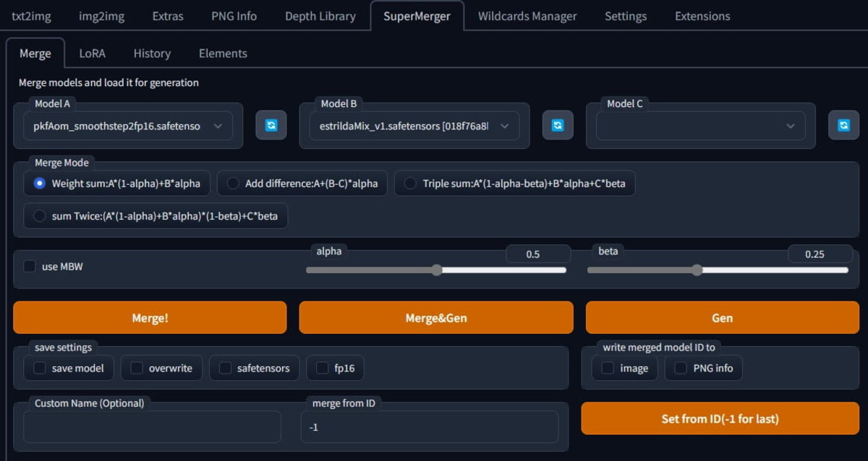Enable safetensors save format
Image resolution: width=868 pixels, height=461 pixels.
255,369
